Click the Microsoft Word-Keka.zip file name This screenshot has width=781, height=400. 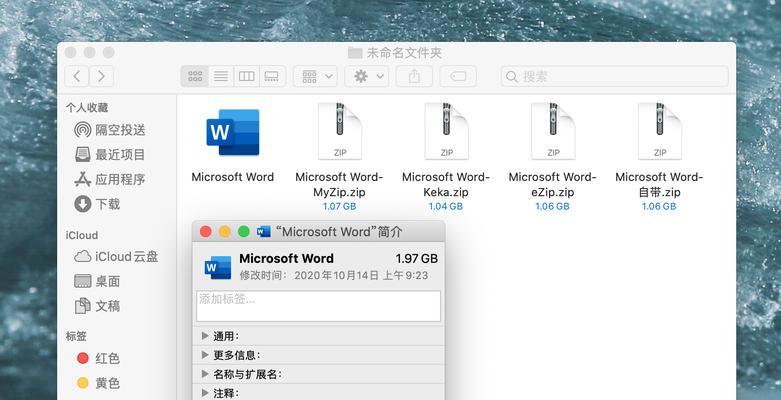click(x=446, y=184)
